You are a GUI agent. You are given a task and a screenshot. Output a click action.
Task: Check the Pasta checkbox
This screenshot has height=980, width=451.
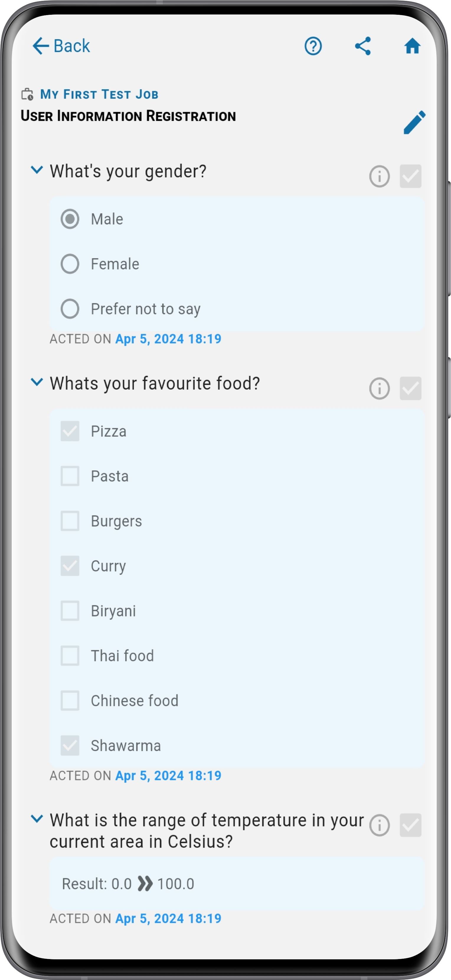tap(70, 476)
